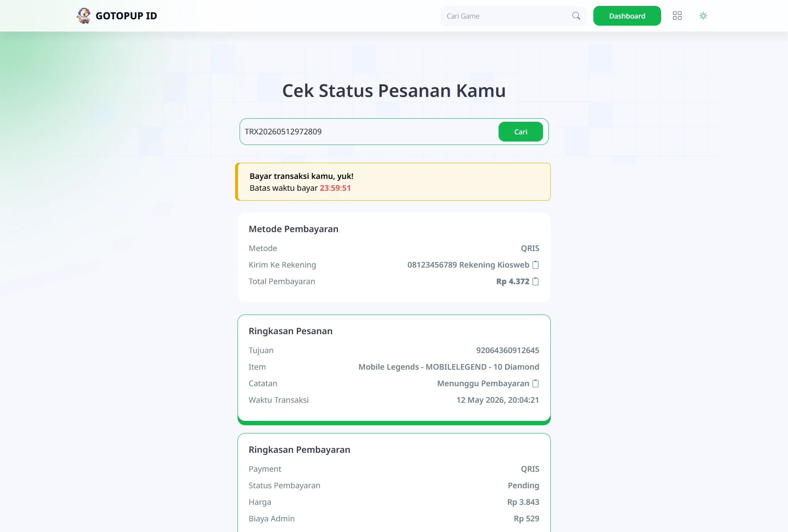Focus the Cari Game search field
The image size is (788, 532).
(x=507, y=16)
